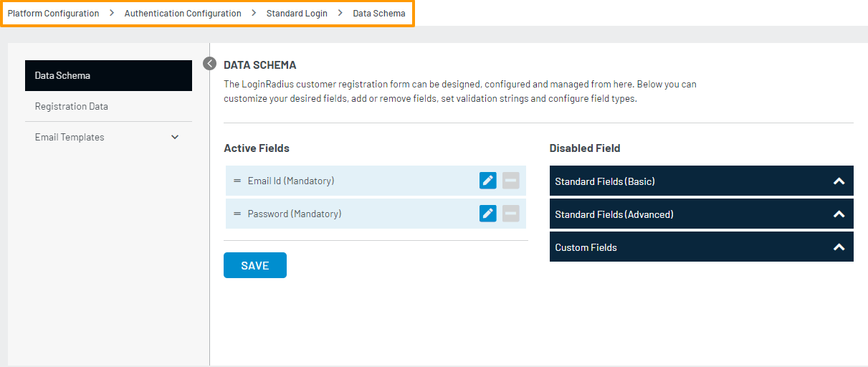Select the Email Id (Mandatory) field row
The image size is (868, 367).
click(358, 181)
